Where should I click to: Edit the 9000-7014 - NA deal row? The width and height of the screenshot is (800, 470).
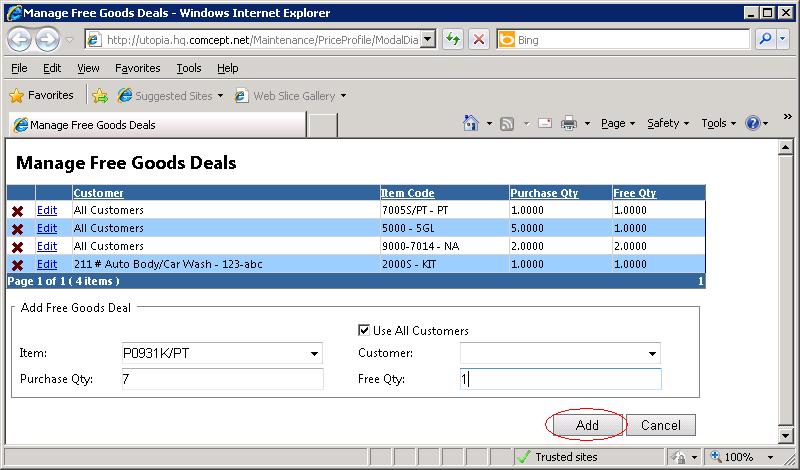[47, 246]
